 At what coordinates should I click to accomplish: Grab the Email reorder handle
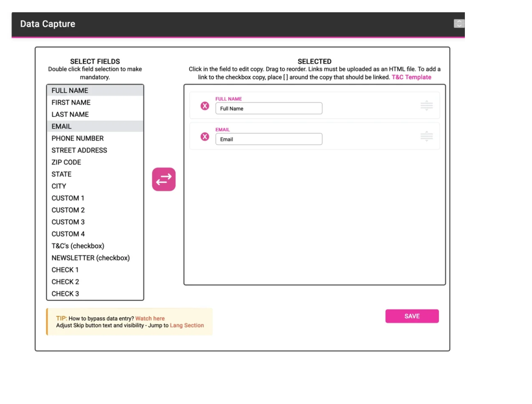426,136
